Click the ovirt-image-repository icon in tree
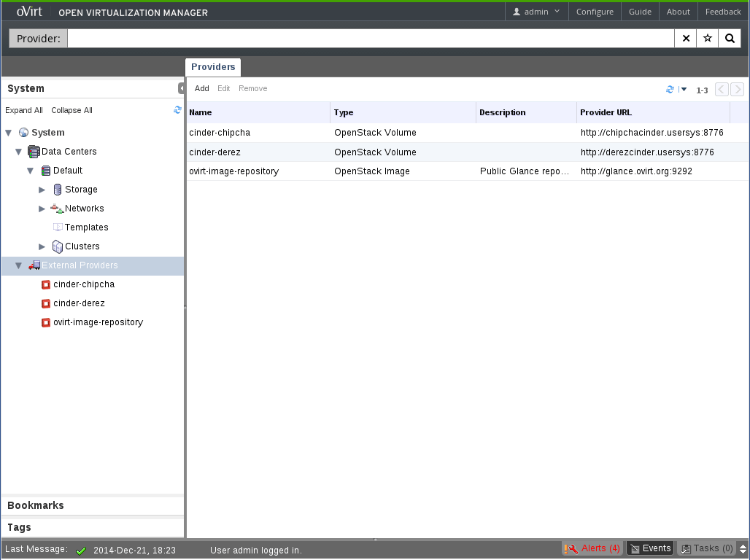The width and height of the screenshot is (750, 560). 46,322
